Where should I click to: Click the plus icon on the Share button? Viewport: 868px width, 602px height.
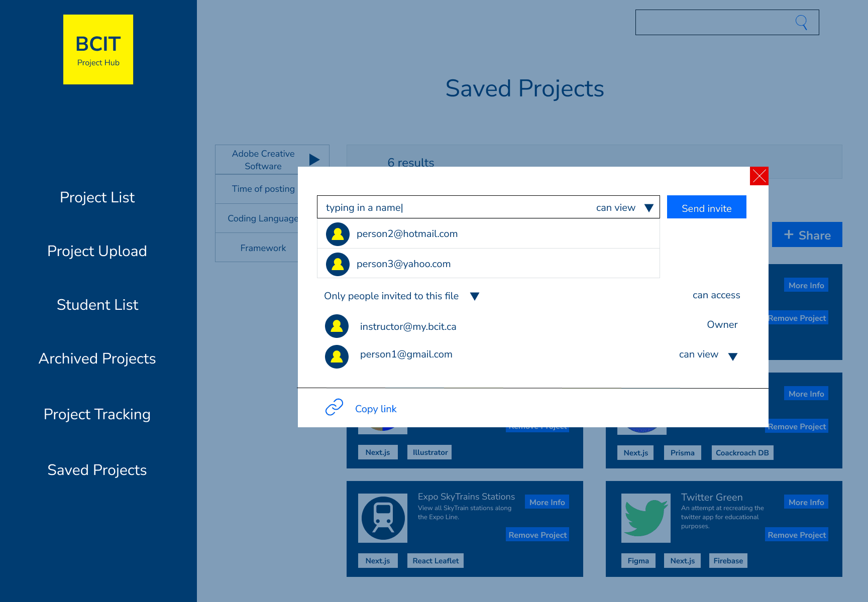click(789, 234)
